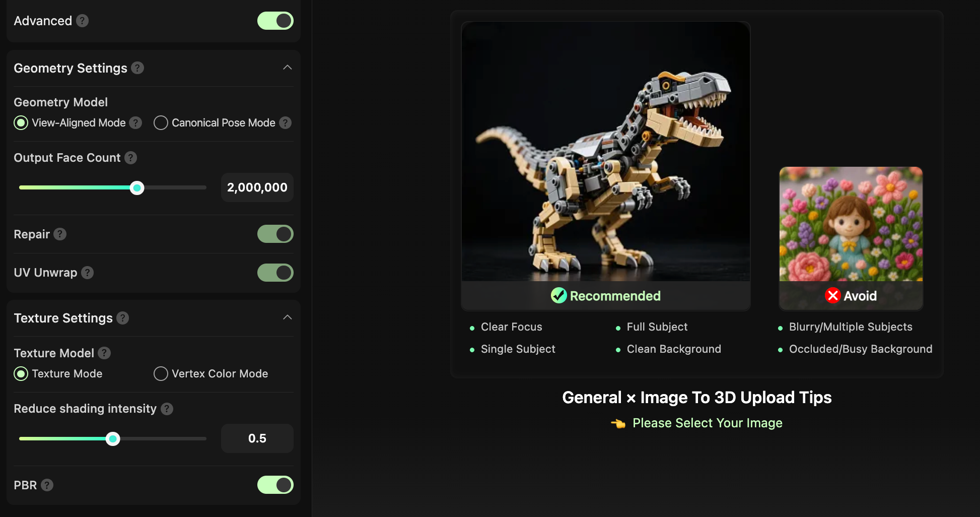Open help for Output Face Count
This screenshot has width=980, height=517.
pos(130,158)
